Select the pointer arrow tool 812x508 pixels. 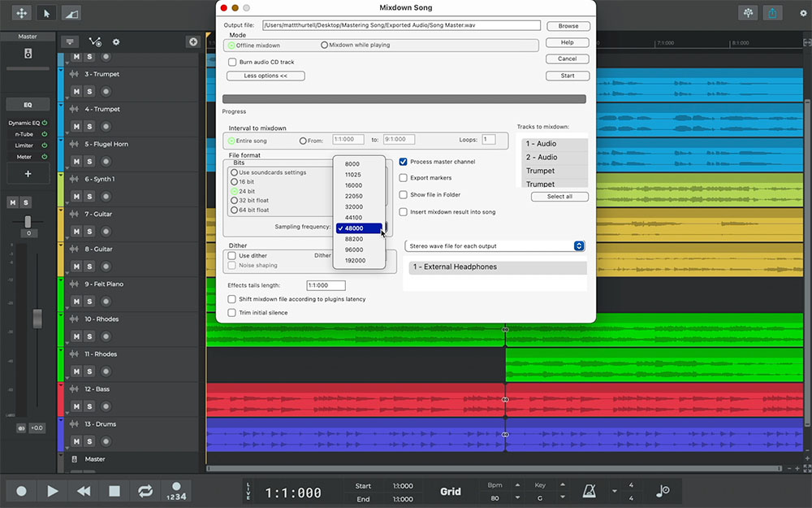point(46,13)
